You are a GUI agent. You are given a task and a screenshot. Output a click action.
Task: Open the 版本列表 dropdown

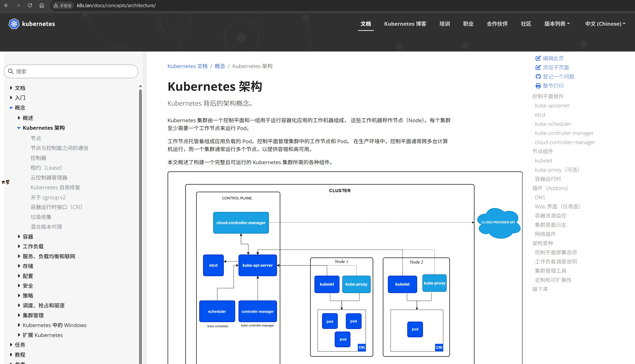point(557,24)
